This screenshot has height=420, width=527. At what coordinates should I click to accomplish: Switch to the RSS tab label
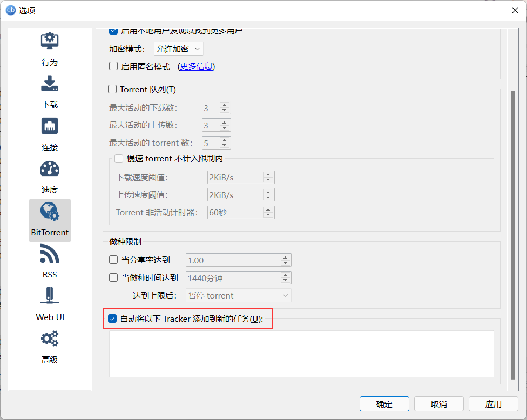[x=50, y=275]
